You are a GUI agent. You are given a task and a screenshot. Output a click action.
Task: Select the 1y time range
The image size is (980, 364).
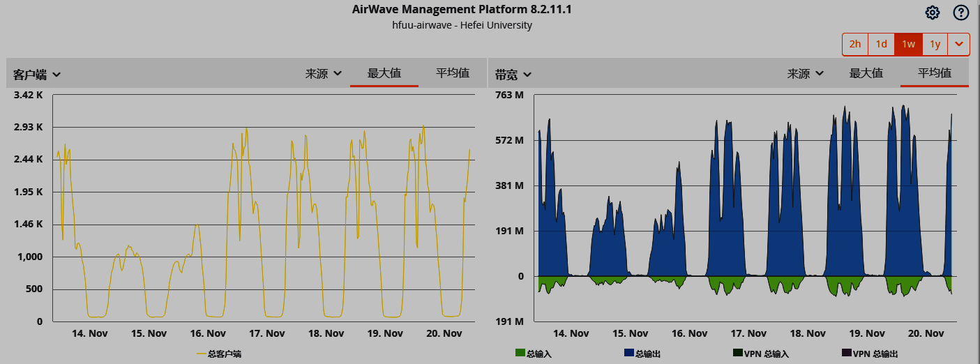click(935, 44)
